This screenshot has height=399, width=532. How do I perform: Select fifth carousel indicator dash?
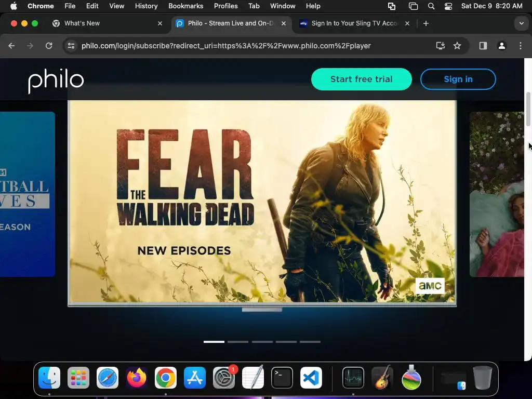point(310,342)
